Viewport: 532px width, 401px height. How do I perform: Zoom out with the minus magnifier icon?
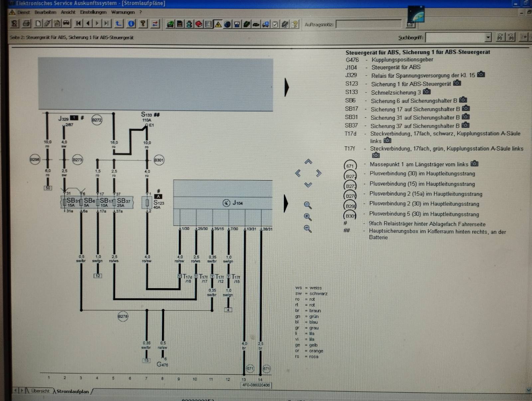[x=308, y=229]
